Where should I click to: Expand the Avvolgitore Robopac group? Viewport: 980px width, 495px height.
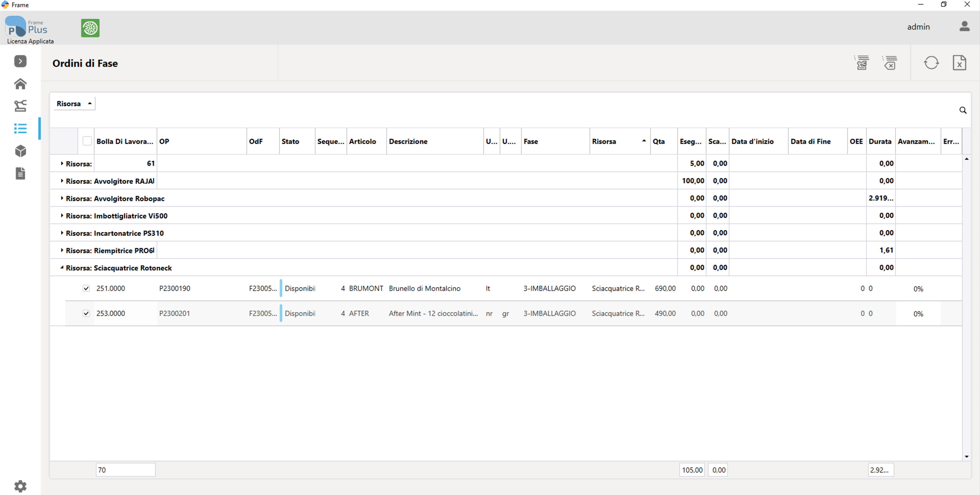[62, 198]
